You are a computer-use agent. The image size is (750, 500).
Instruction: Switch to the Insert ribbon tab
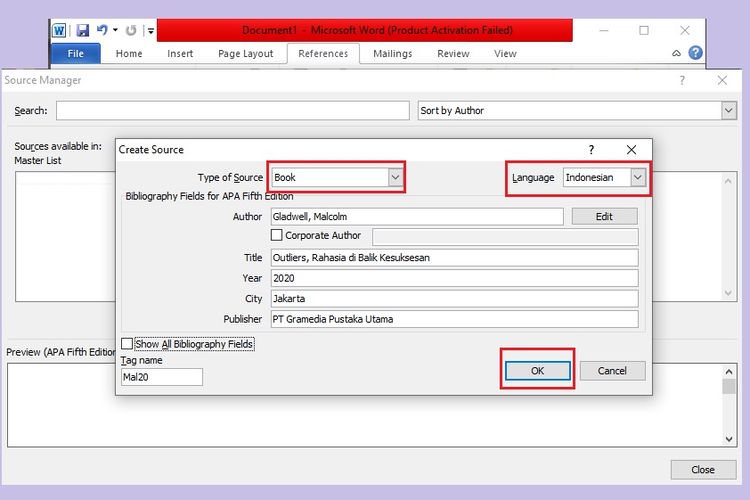click(180, 54)
